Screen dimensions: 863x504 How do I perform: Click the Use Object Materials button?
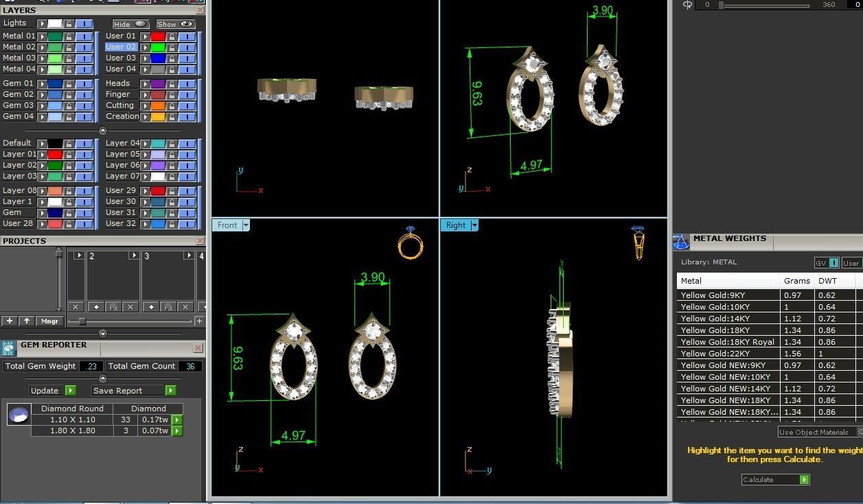point(820,432)
